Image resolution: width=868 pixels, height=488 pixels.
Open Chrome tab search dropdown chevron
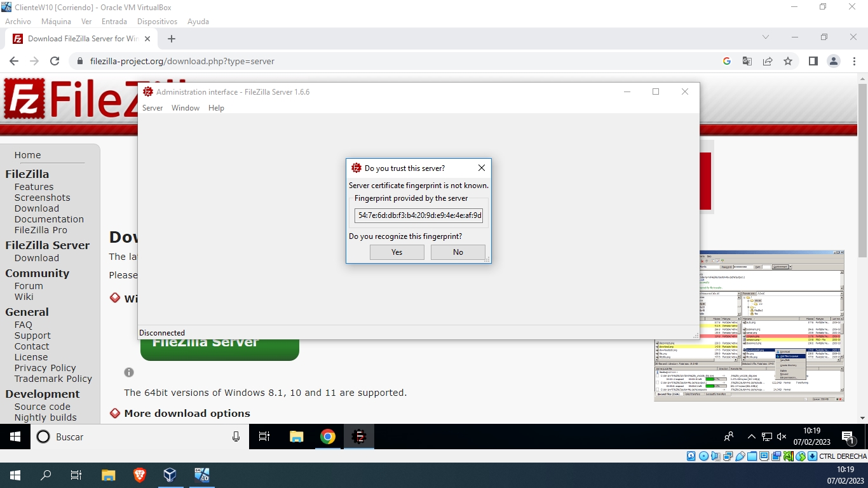coord(766,37)
